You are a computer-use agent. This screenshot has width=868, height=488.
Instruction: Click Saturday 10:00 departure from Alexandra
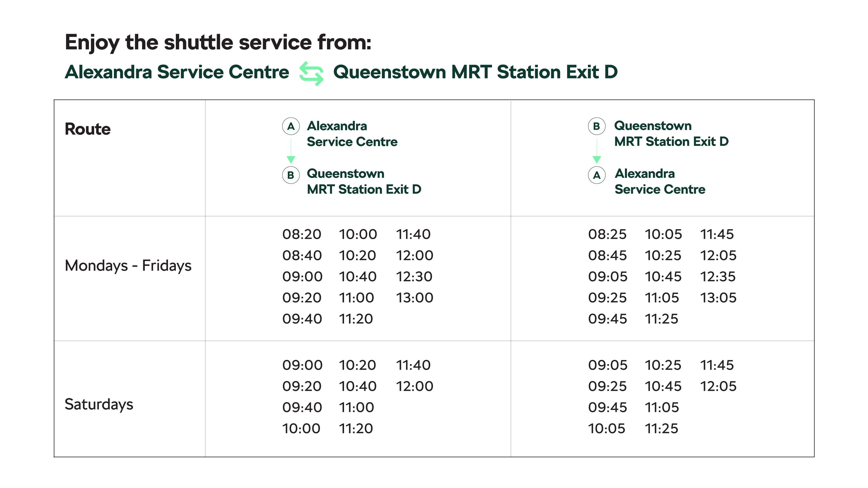click(x=301, y=429)
